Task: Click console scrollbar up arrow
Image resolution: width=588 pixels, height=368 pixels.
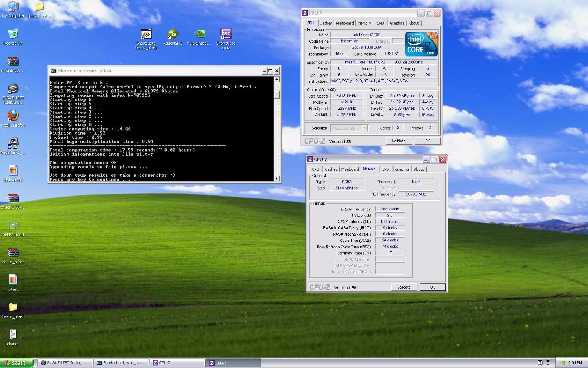Action: pyautogui.click(x=277, y=79)
